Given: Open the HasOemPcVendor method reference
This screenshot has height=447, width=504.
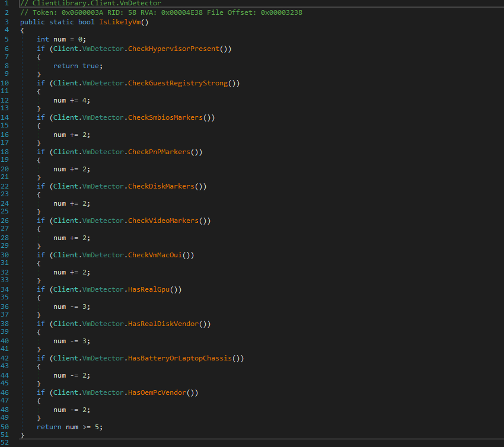Looking at the screenshot, I should point(157,392).
